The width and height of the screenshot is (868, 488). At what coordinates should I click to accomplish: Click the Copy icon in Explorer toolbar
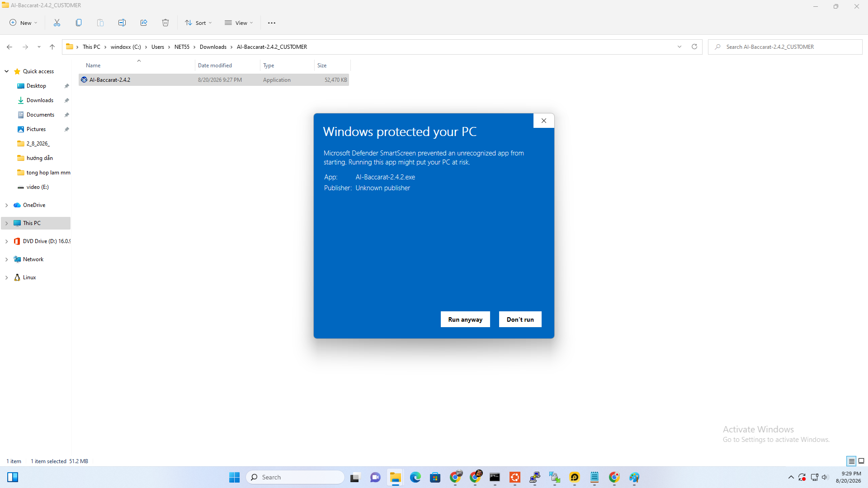click(79, 23)
